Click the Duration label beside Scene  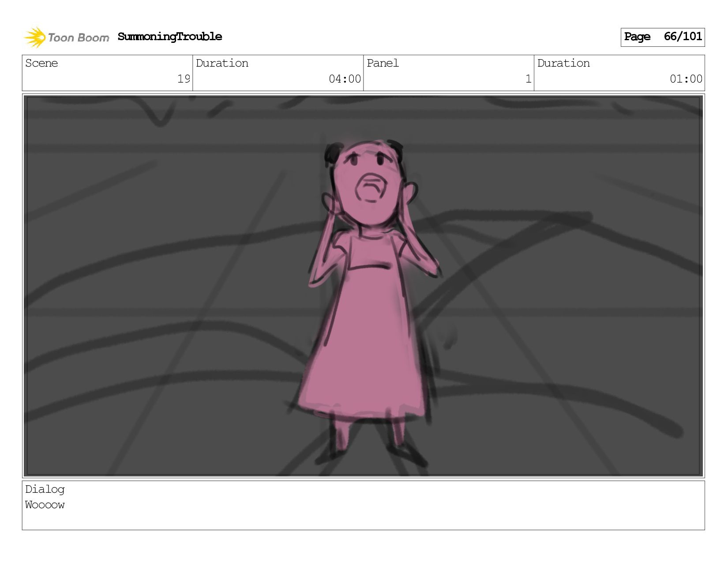pyautogui.click(x=222, y=63)
